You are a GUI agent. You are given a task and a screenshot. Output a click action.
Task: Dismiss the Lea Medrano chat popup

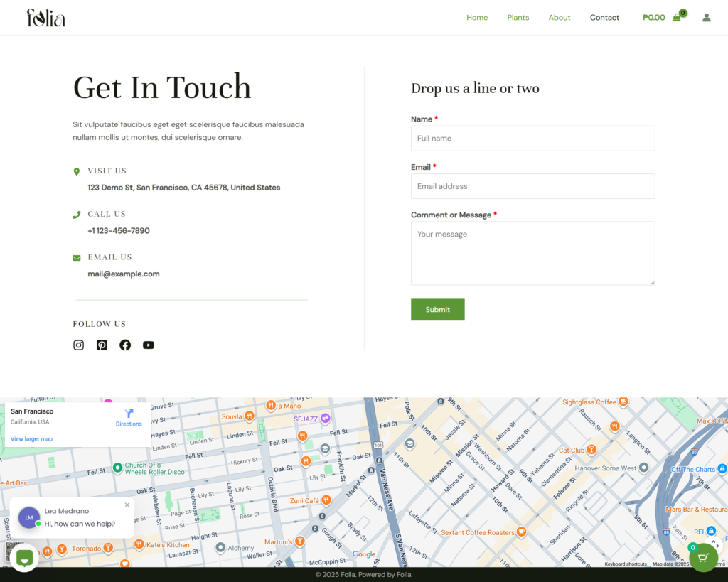coord(127,505)
